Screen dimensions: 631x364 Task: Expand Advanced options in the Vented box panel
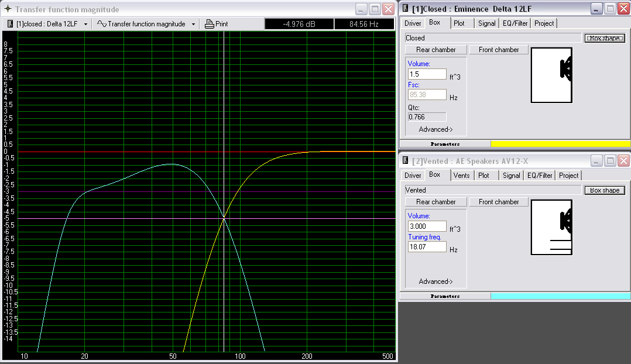click(435, 281)
